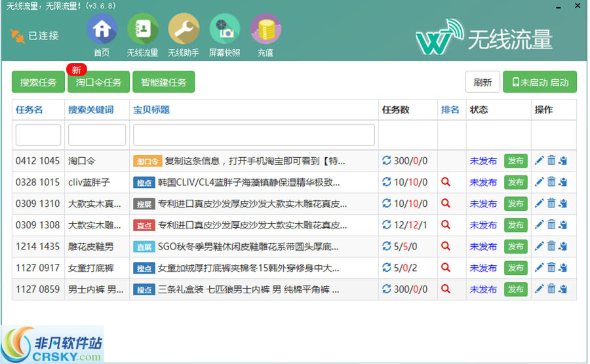Click the 直点 red tag label
This screenshot has width=590, height=364.
point(144,225)
